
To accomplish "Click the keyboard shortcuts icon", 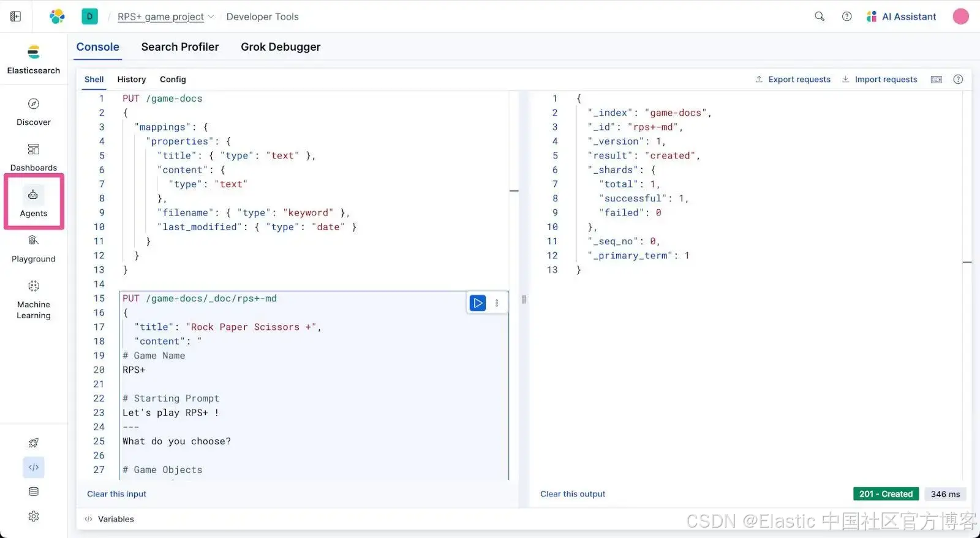I will [x=937, y=80].
